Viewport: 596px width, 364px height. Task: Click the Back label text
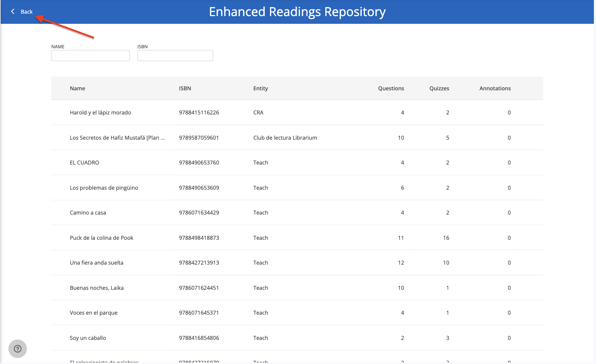click(27, 12)
